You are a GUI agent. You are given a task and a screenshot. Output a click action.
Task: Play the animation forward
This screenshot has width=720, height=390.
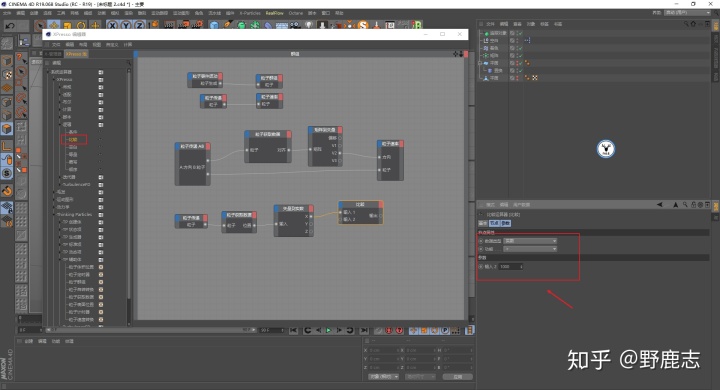329,331
